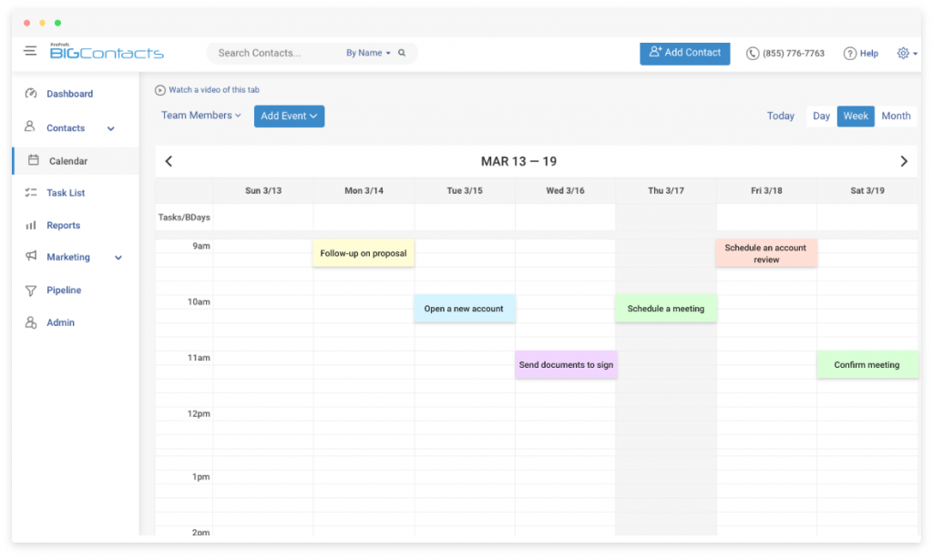Click the phone icon beside (855) 776-7763
Screen dimensions: 933x560
[751, 53]
